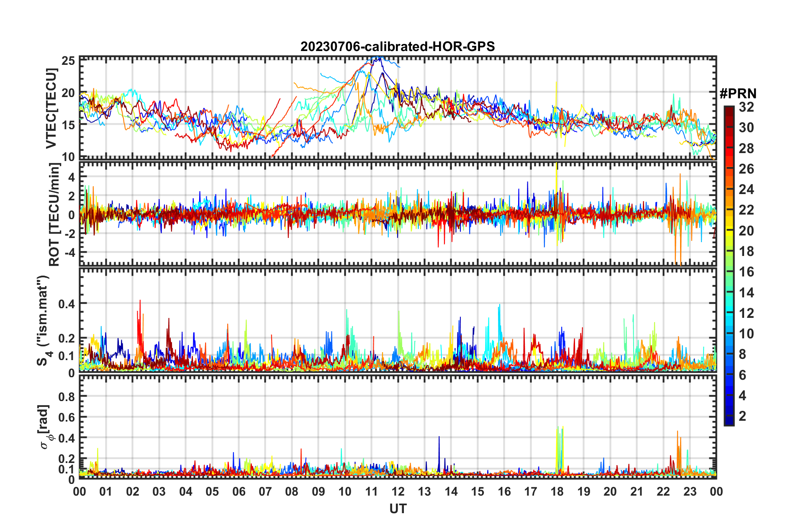Select the VTEC[TECU] y-axis label
This screenshot has height=532, width=796.
point(51,109)
